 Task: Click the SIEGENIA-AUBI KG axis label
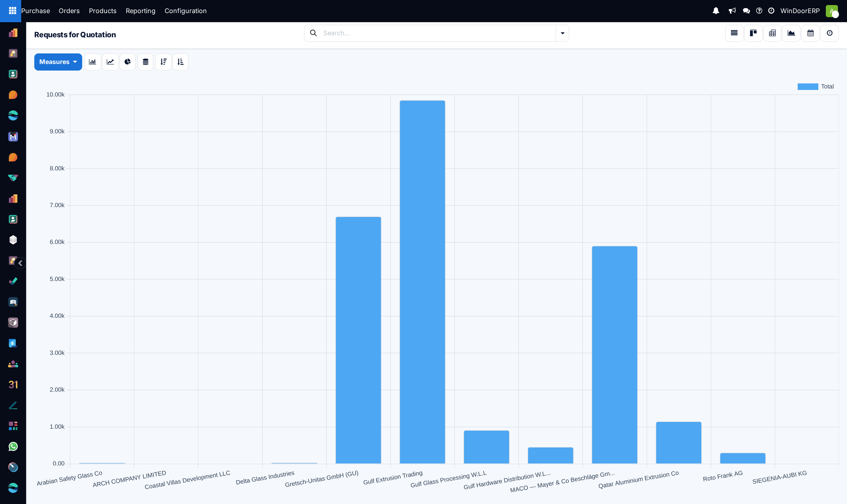click(779, 477)
